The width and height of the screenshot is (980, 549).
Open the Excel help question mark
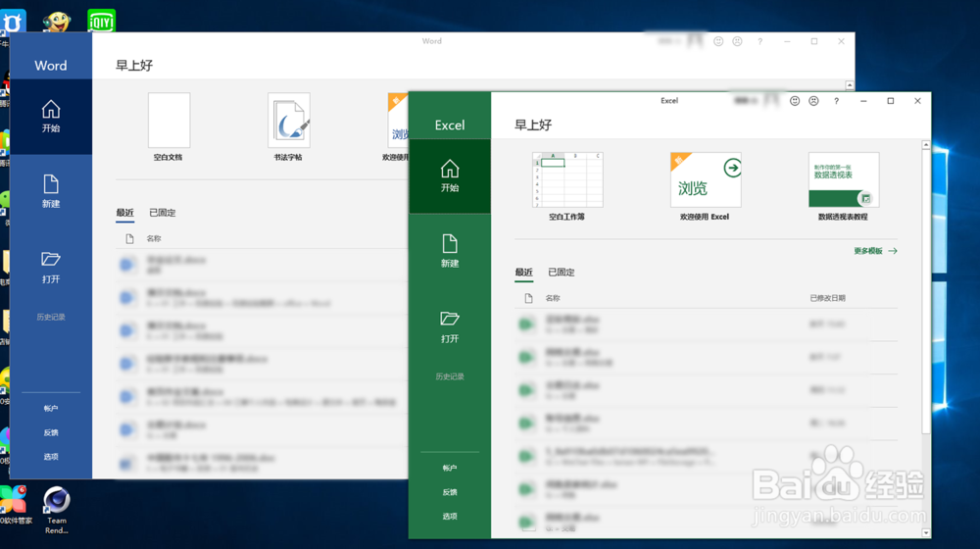pos(836,101)
